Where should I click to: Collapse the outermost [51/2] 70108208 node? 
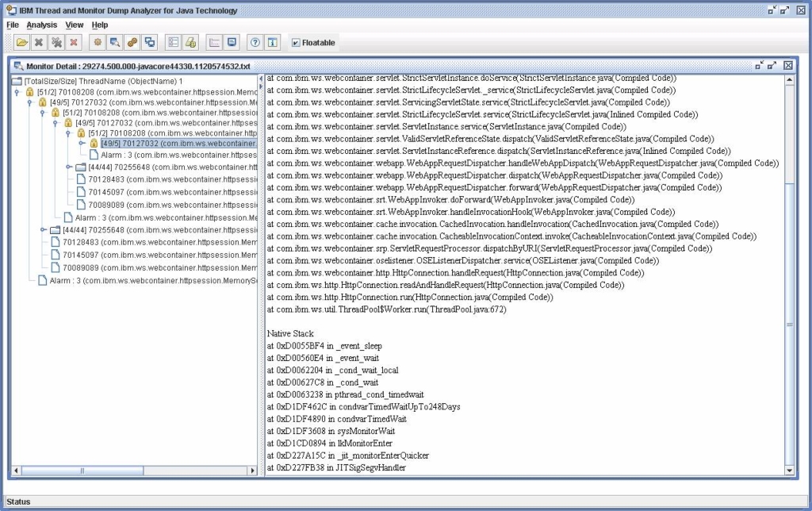click(x=17, y=92)
